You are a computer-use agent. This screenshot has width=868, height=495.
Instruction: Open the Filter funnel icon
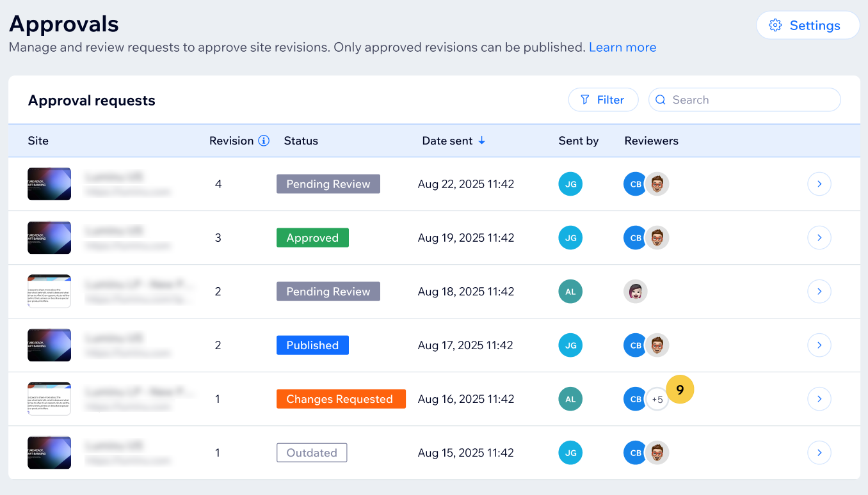point(585,100)
